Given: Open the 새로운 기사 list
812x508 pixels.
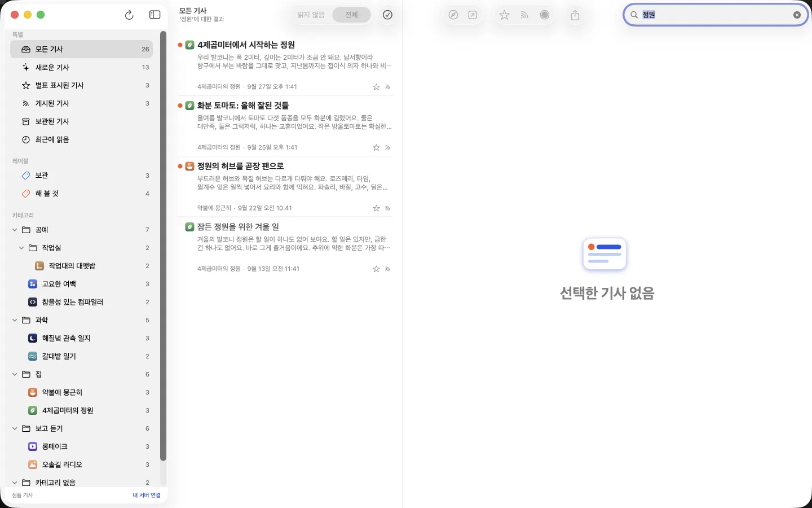Looking at the screenshot, I should pos(81,67).
